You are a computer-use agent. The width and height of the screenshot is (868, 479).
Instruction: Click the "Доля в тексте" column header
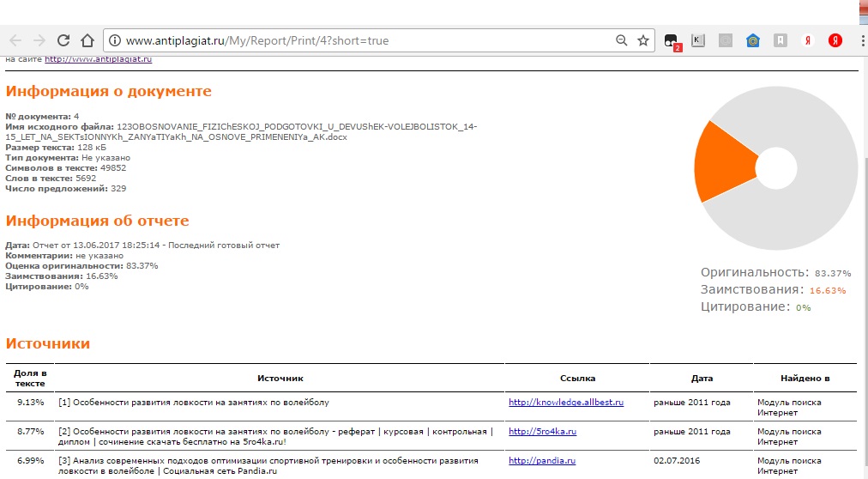click(30, 378)
